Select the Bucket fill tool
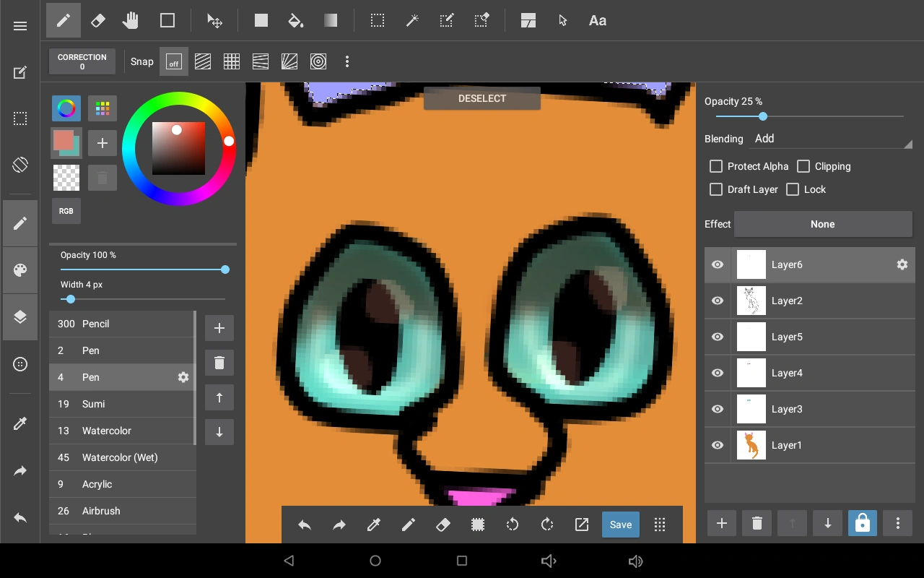 pos(296,20)
